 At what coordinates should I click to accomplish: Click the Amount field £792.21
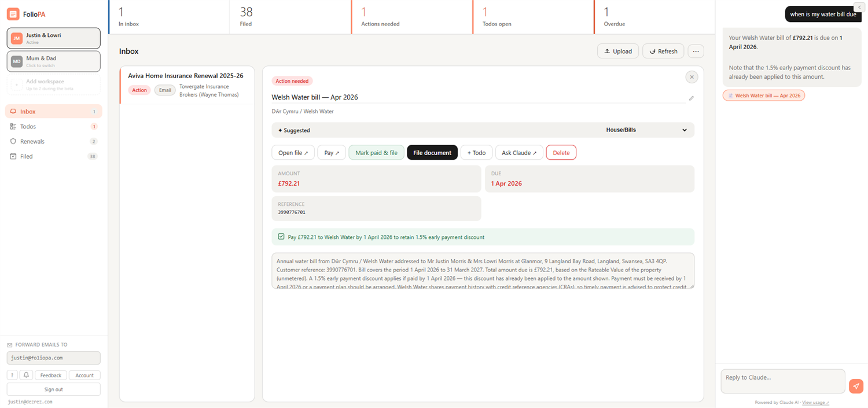point(376,179)
